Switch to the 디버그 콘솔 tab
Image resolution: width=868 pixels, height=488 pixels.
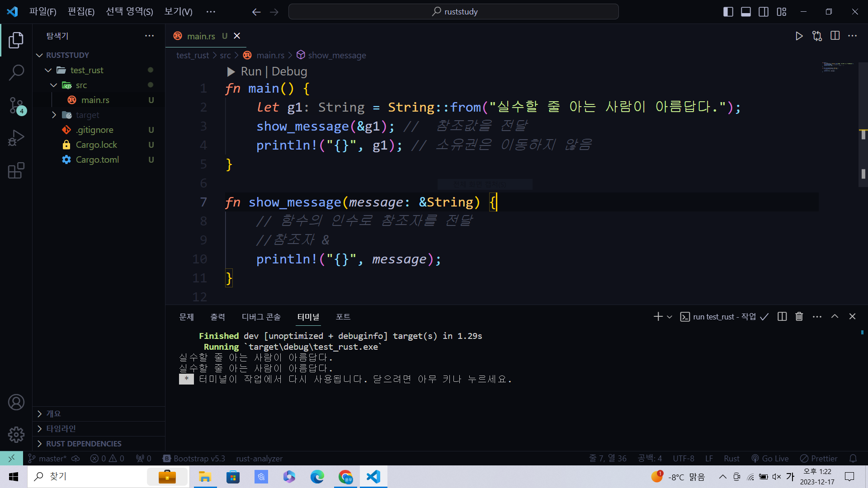click(261, 317)
